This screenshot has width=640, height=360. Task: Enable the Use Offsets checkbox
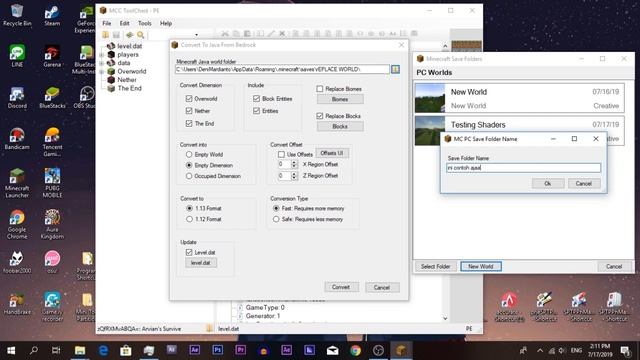[x=281, y=154]
